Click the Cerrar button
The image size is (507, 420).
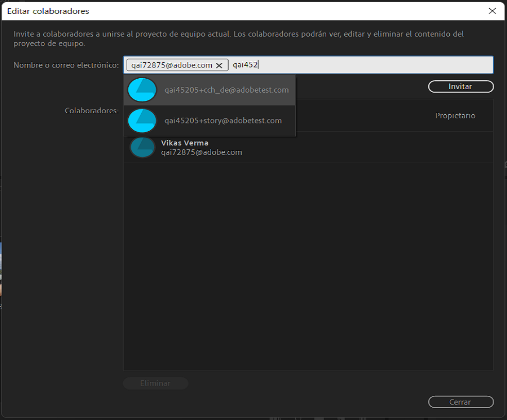pyautogui.click(x=461, y=402)
